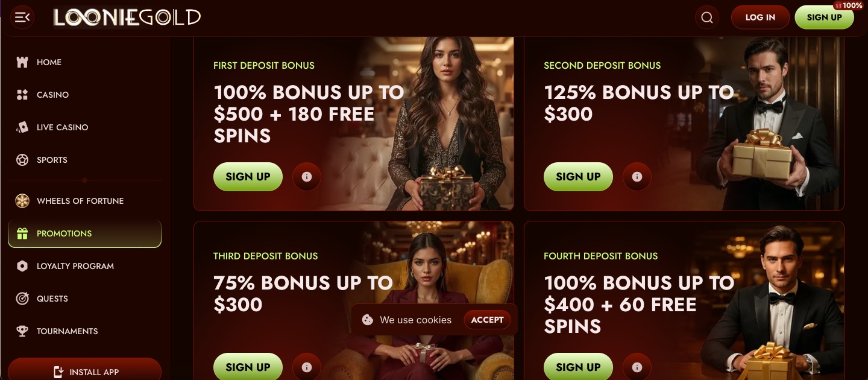Open info for Second Deposit Bonus
This screenshot has height=380, width=868.
637,177
